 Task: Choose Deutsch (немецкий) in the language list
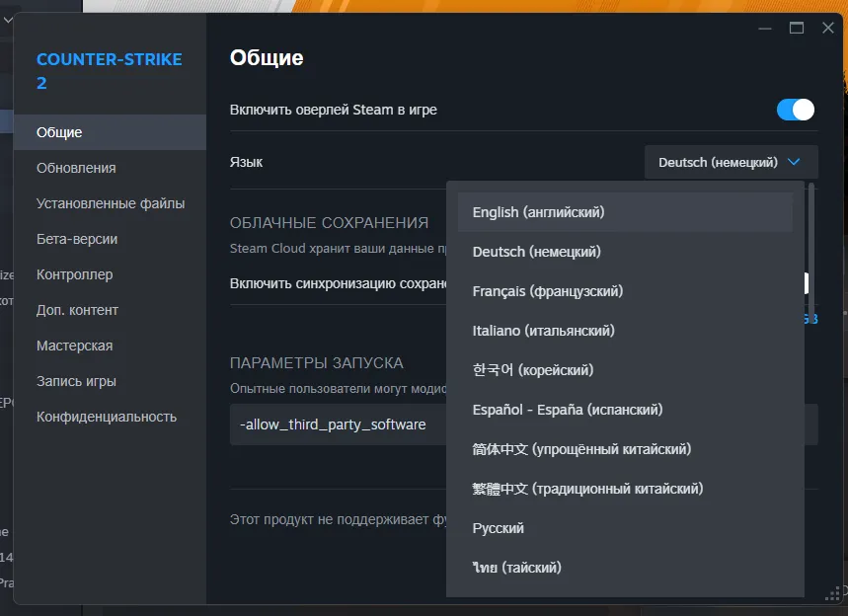click(625, 252)
